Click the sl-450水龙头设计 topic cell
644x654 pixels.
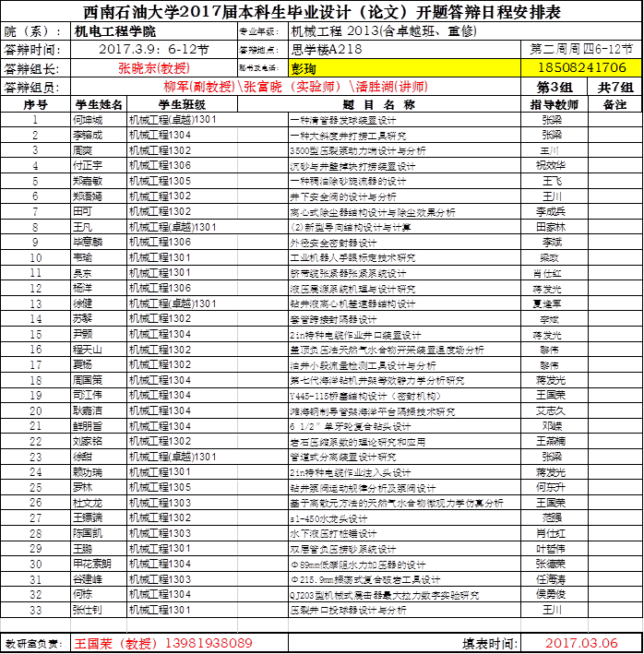[x=406, y=518]
